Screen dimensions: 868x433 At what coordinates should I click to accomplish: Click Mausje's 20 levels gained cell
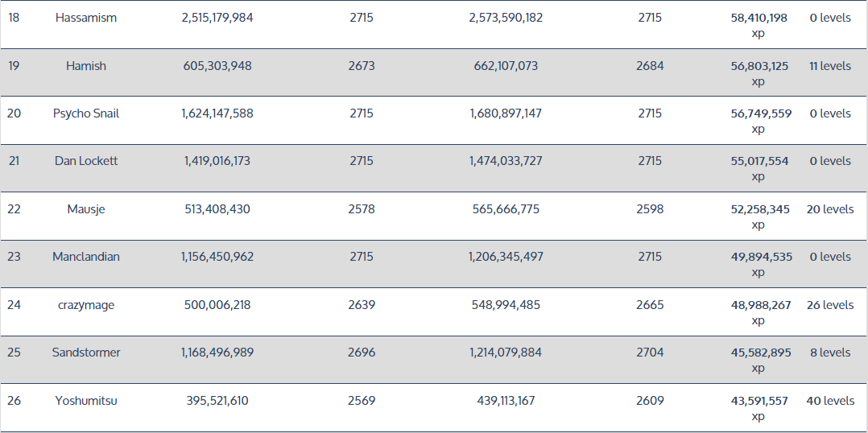830,209
